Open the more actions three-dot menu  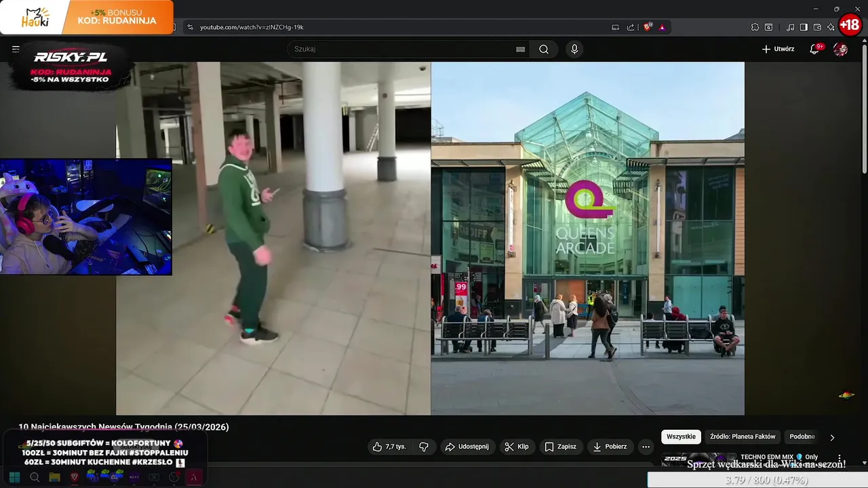(x=646, y=447)
